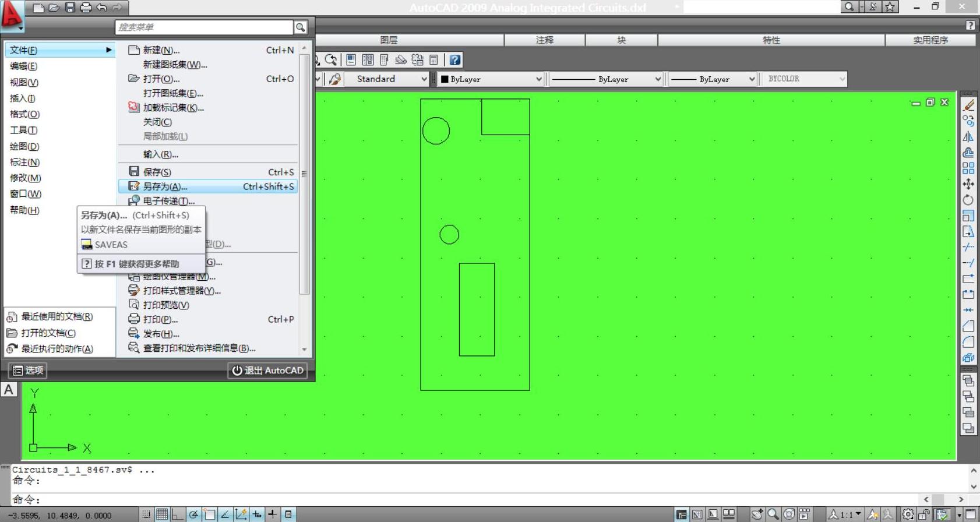This screenshot has height=522, width=980.
Task: Select the Copy objects tool in the modify toolbar
Action: [968, 121]
